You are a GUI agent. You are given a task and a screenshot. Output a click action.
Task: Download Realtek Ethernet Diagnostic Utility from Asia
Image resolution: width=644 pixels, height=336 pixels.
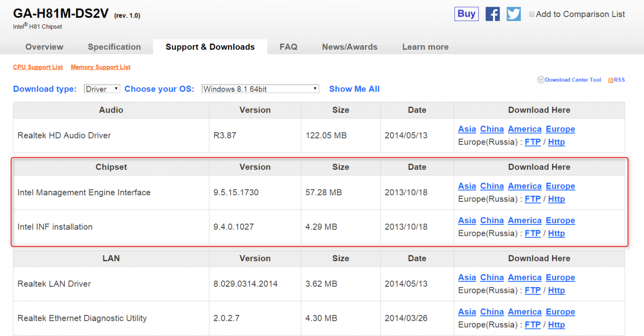click(467, 312)
